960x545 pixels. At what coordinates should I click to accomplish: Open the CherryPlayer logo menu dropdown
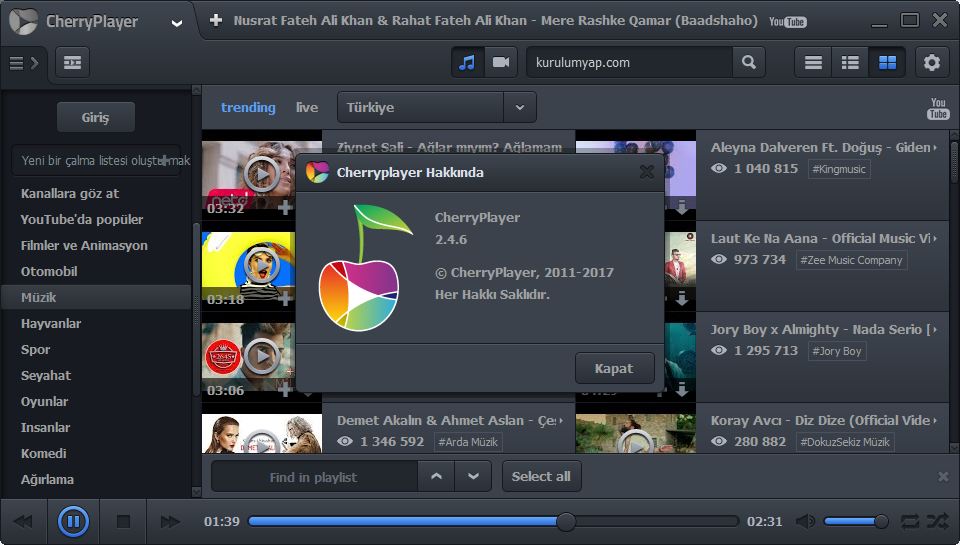click(176, 23)
